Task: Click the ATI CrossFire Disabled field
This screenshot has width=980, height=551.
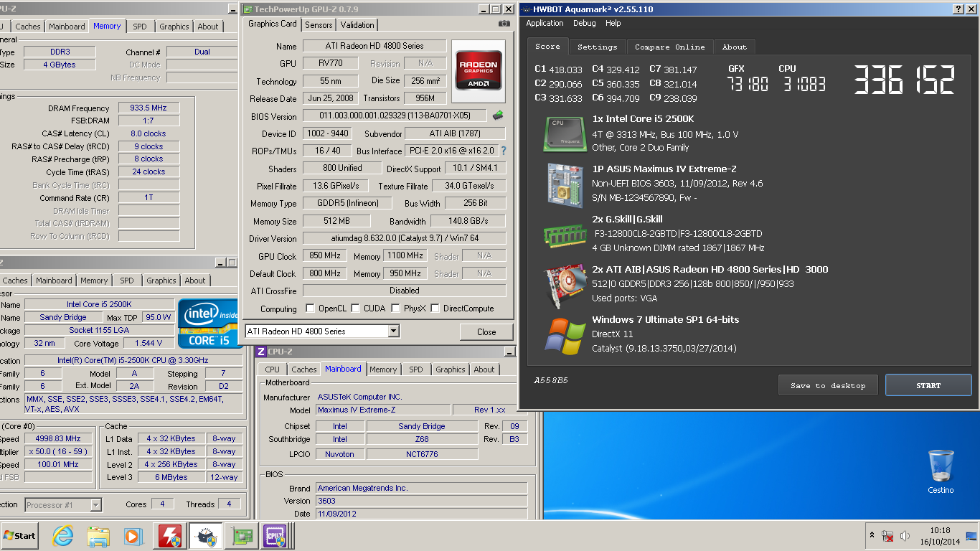Action: [x=404, y=291]
